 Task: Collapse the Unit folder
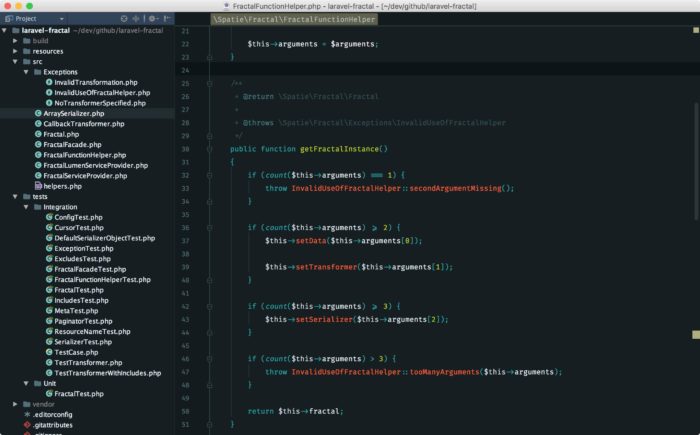[26, 383]
